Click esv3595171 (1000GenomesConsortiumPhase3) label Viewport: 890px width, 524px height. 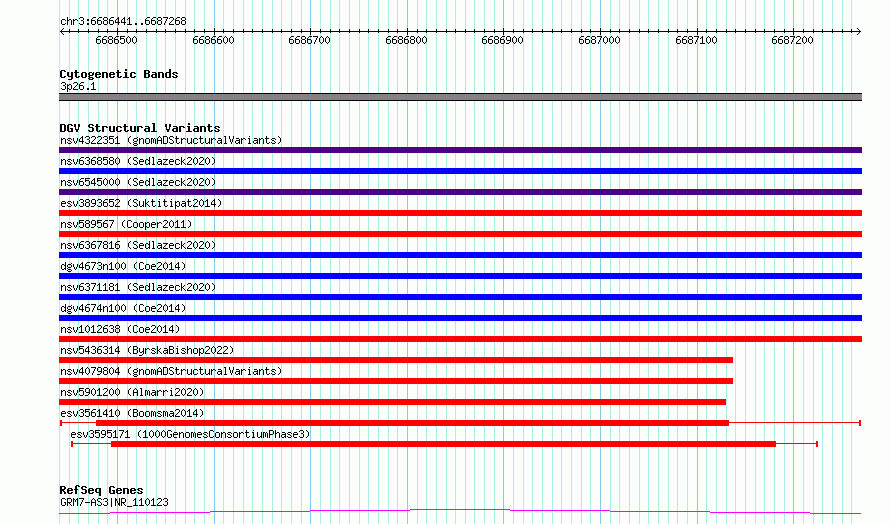pos(191,434)
